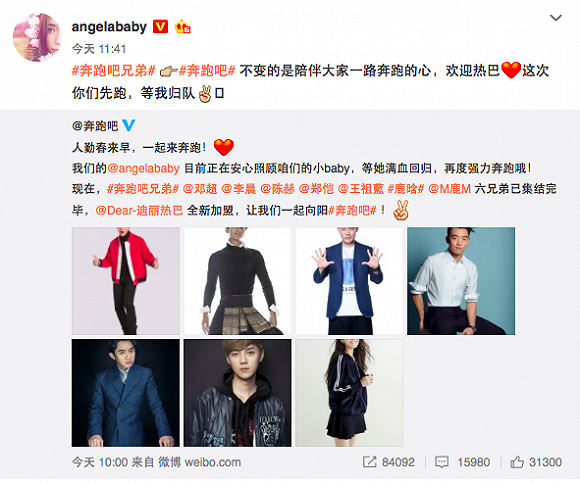Image resolution: width=580 pixels, height=483 pixels.
Task: Open the @奔跑吧 reposted account link
Action: point(95,126)
